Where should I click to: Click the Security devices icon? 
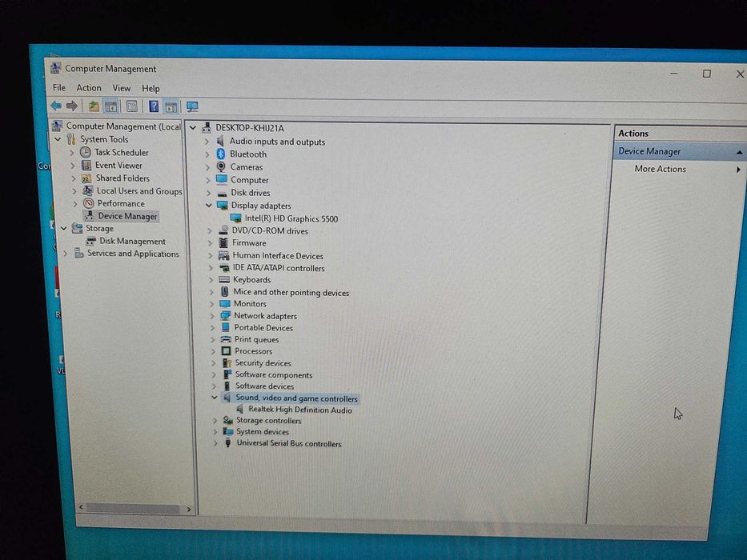tap(227, 363)
